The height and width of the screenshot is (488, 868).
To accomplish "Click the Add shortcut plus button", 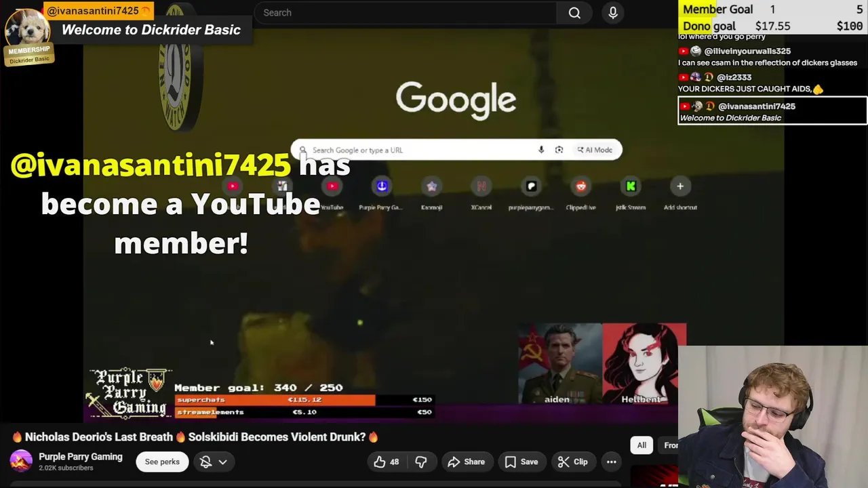I will [x=680, y=186].
